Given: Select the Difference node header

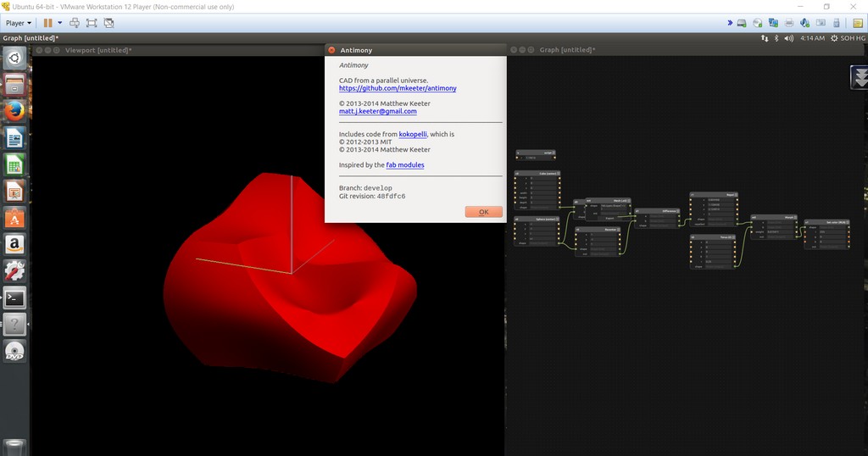Looking at the screenshot, I should click(657, 211).
